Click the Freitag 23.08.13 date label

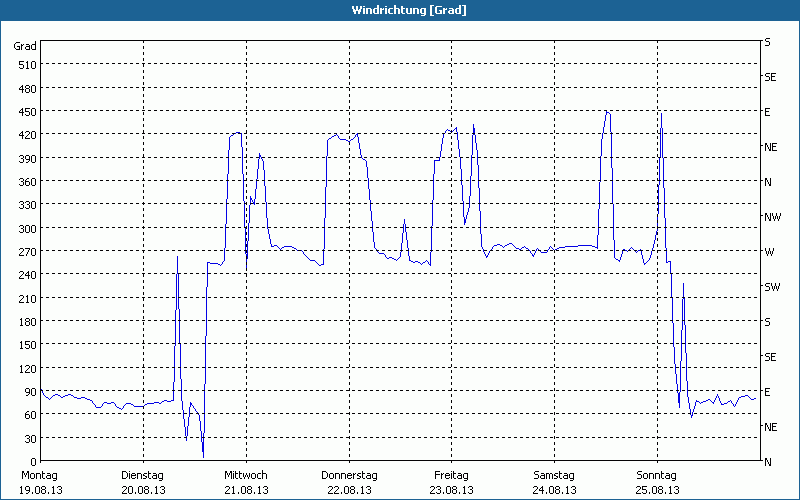(451, 482)
